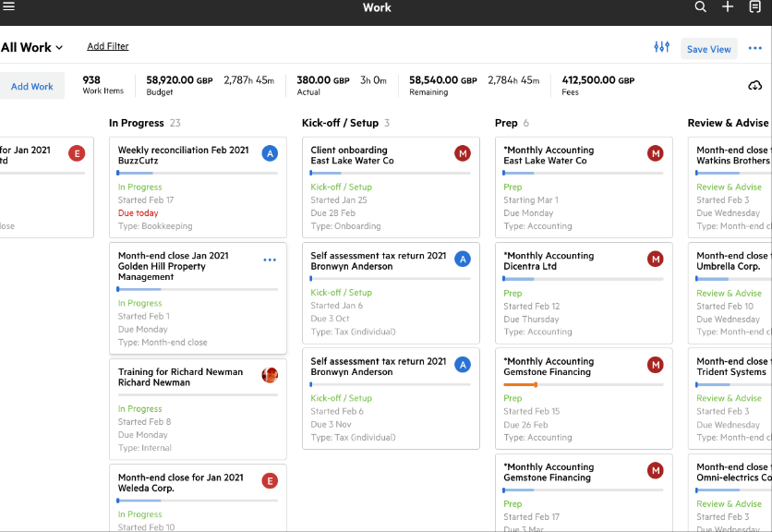Screen dimensions: 772x532
Task: Click the search magnifier icon
Action: coord(701,7)
